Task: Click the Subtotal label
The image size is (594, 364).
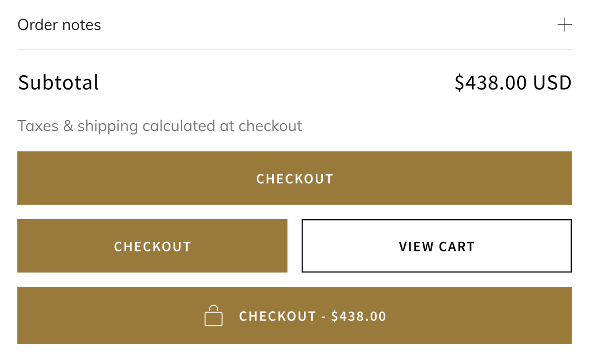Action: tap(58, 83)
